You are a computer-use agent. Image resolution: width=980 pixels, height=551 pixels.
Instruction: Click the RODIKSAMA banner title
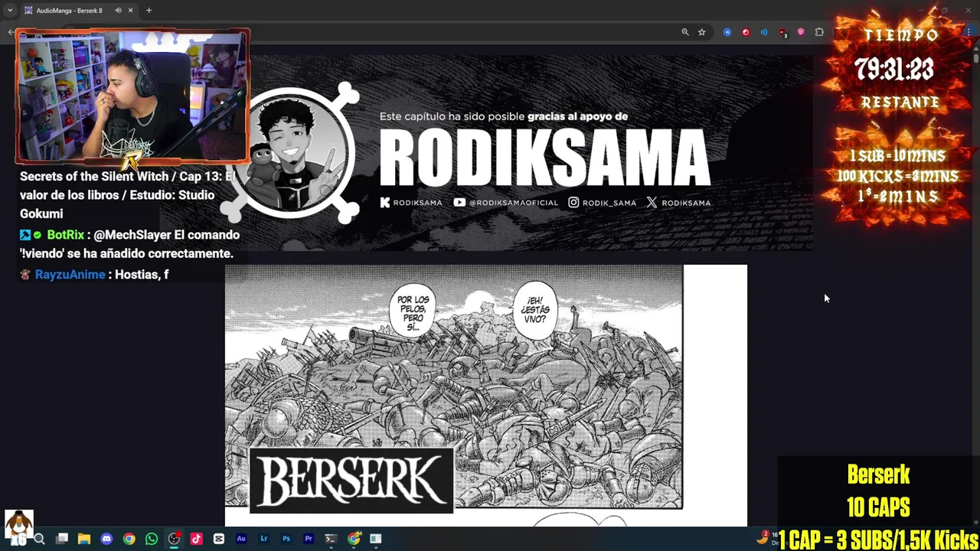(544, 158)
